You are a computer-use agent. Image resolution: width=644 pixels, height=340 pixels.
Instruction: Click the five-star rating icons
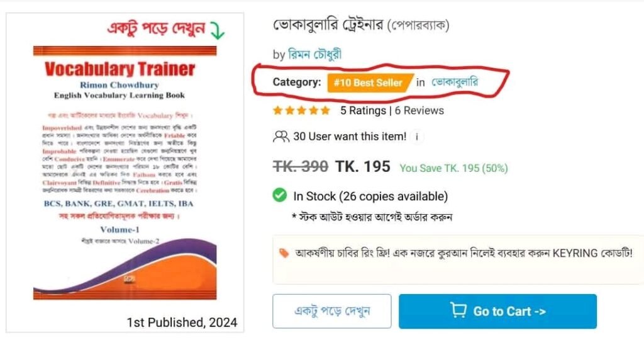tap(301, 110)
